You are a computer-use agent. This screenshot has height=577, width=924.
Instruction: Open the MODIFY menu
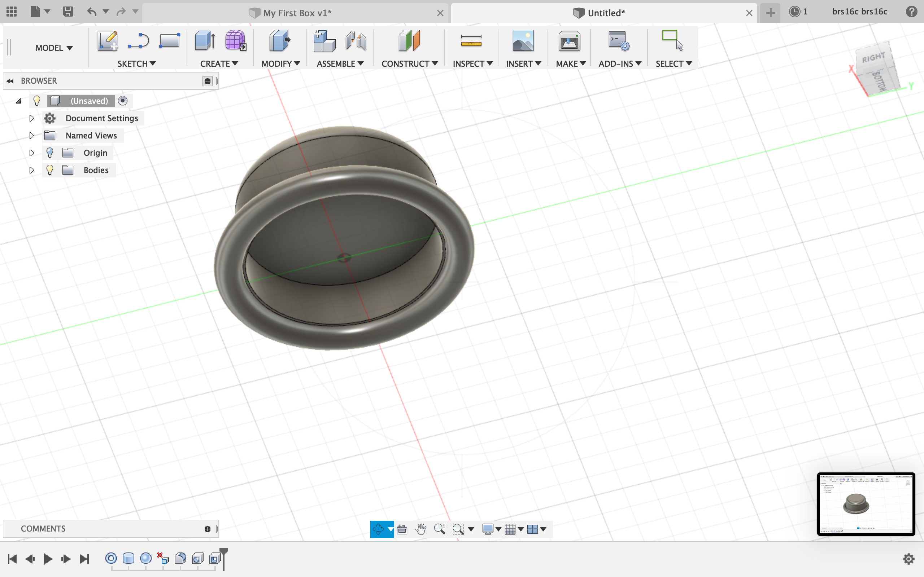click(x=280, y=64)
